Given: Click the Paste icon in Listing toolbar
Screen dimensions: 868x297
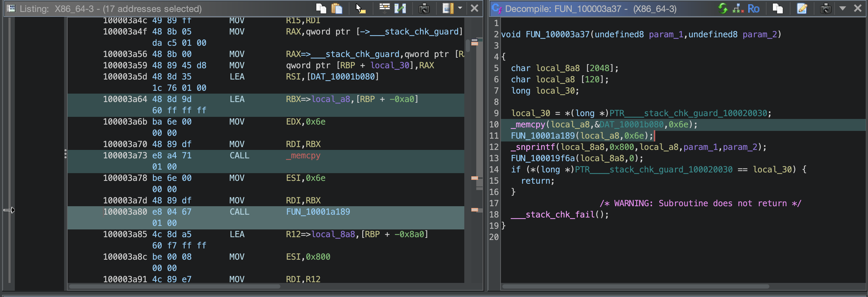Looking at the screenshot, I should coord(337,8).
